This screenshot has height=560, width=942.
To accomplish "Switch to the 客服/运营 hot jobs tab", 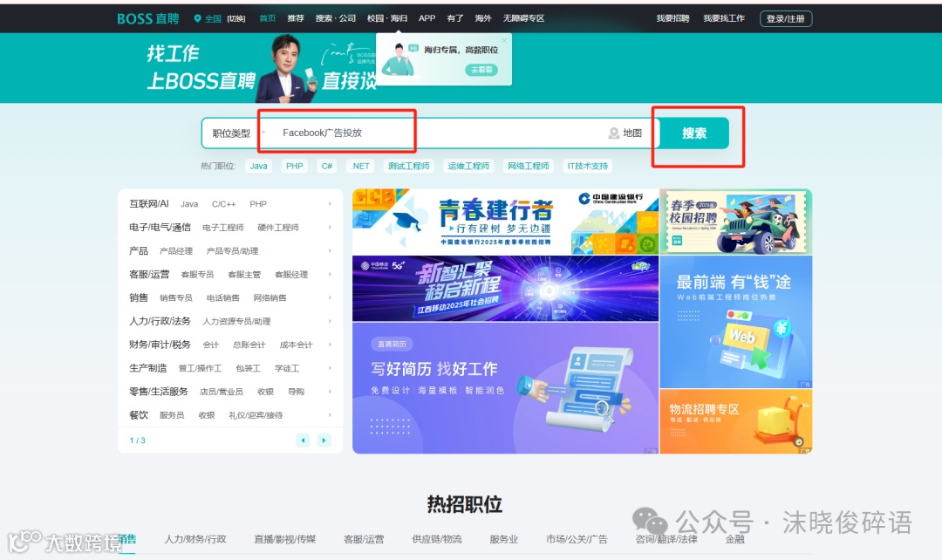I will [364, 539].
